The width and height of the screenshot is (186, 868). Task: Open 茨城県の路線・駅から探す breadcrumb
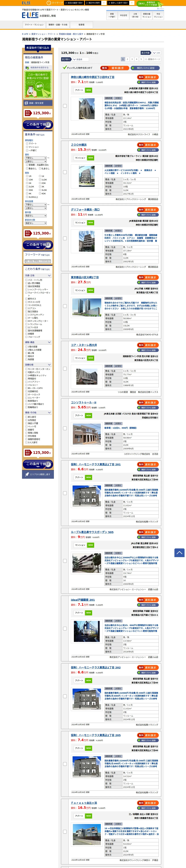[x=71, y=34]
